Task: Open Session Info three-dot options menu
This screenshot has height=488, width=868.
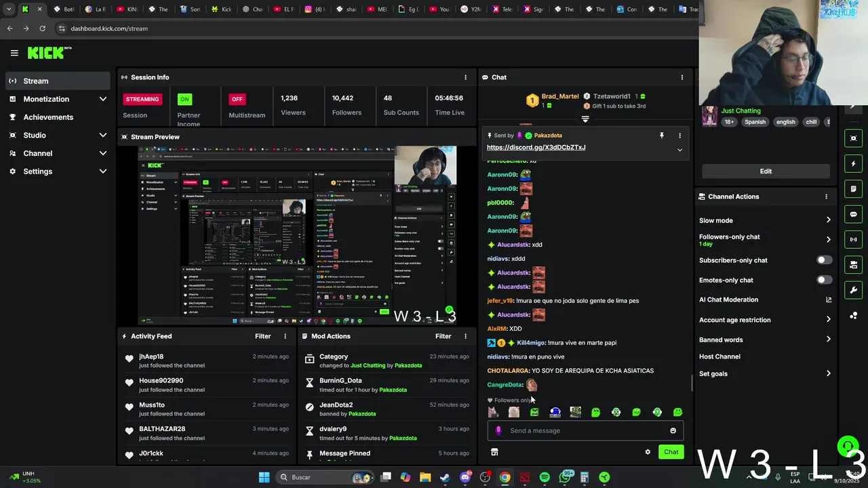Action: (465, 77)
